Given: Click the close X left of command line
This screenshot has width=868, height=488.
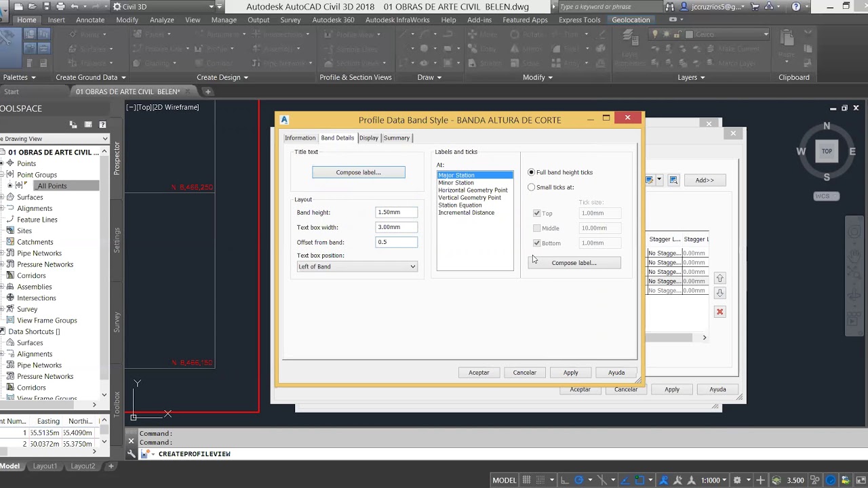Looking at the screenshot, I should tap(132, 441).
